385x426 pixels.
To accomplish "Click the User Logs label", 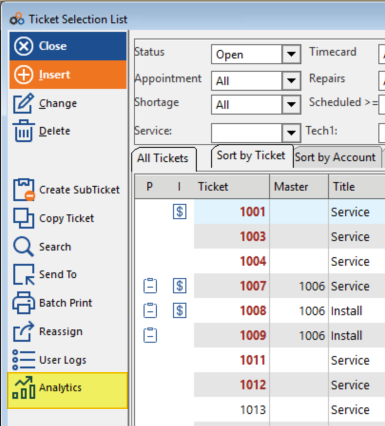I will tap(63, 360).
